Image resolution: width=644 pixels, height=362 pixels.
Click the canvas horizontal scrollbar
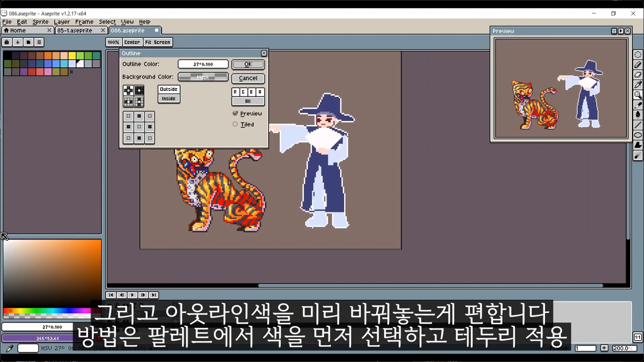click(430, 285)
